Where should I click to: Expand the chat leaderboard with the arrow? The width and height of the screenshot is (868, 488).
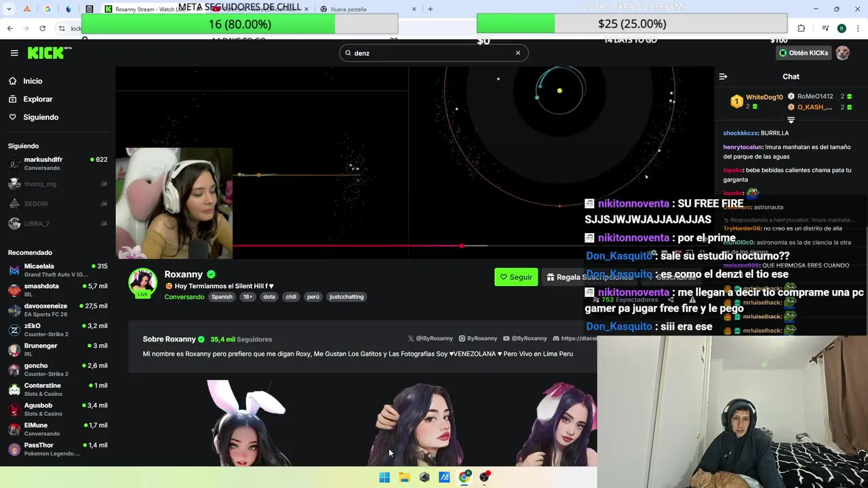pyautogui.click(x=791, y=120)
